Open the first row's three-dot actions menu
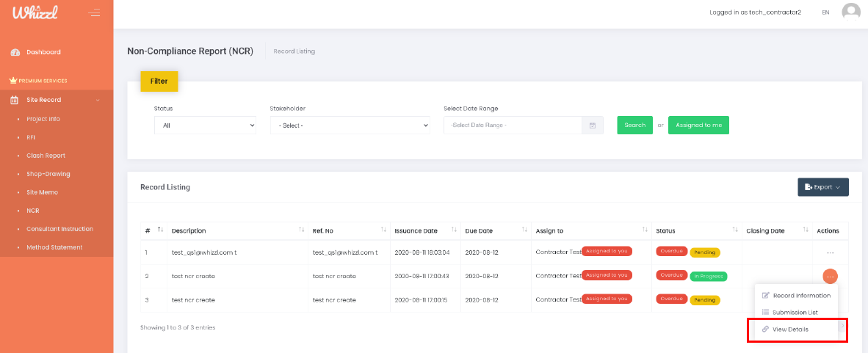 [830, 252]
